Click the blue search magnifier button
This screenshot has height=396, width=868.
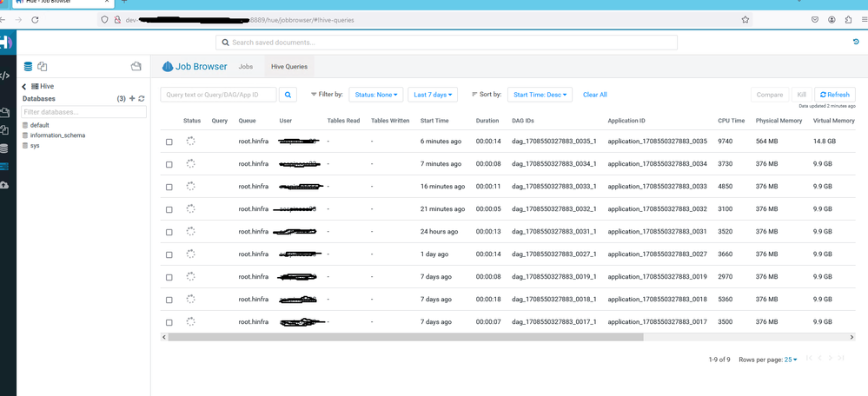pyautogui.click(x=288, y=95)
